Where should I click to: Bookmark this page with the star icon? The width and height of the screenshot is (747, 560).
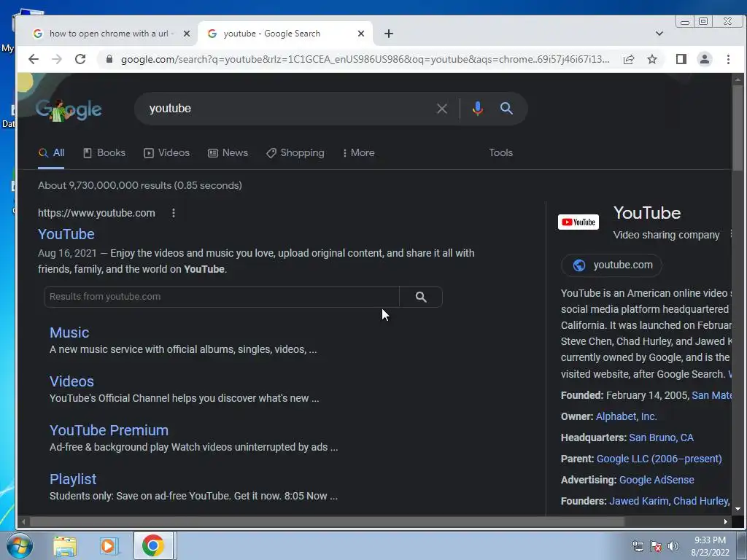(652, 59)
